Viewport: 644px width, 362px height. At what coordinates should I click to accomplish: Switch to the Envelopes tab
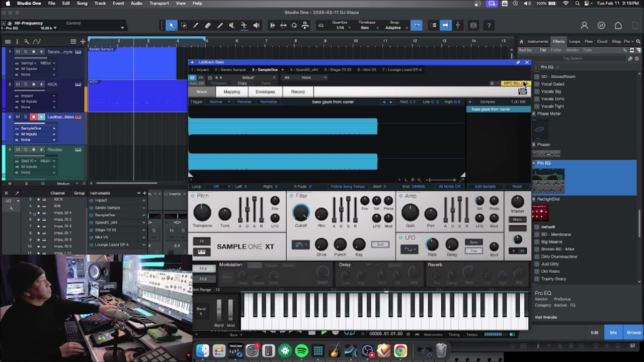click(265, 92)
